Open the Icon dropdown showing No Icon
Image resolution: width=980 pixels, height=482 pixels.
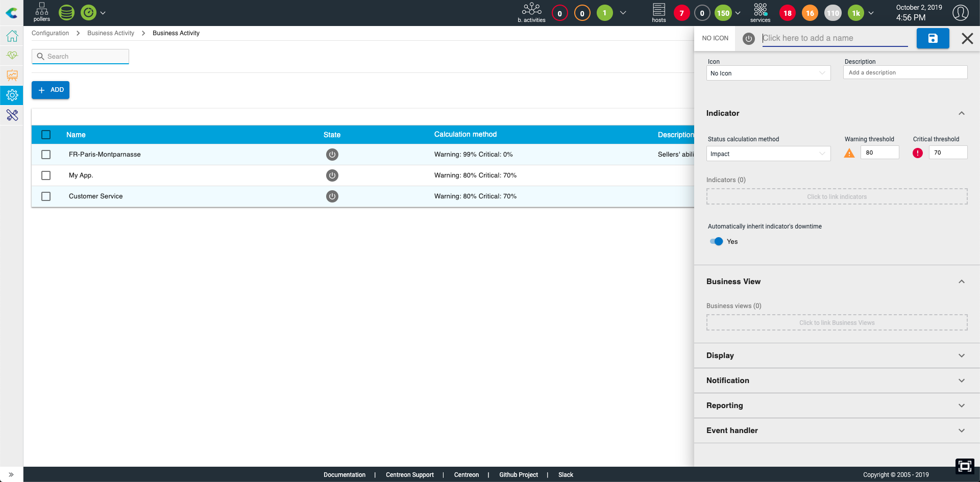[768, 73]
